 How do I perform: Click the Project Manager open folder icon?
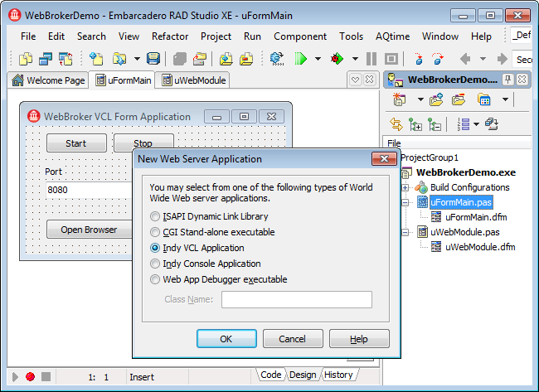tap(459, 99)
